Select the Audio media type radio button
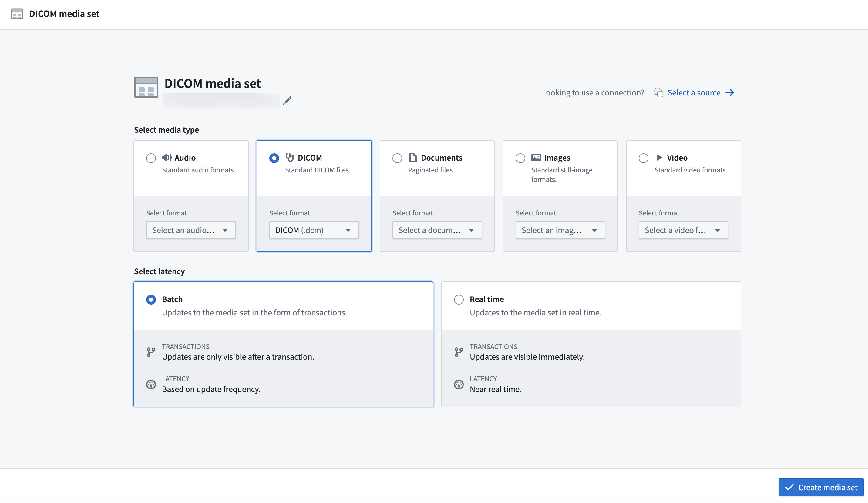868x503 pixels. pyautogui.click(x=151, y=158)
